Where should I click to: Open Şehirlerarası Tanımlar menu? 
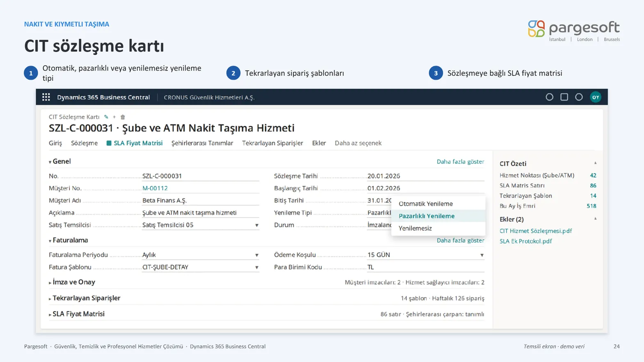click(202, 143)
